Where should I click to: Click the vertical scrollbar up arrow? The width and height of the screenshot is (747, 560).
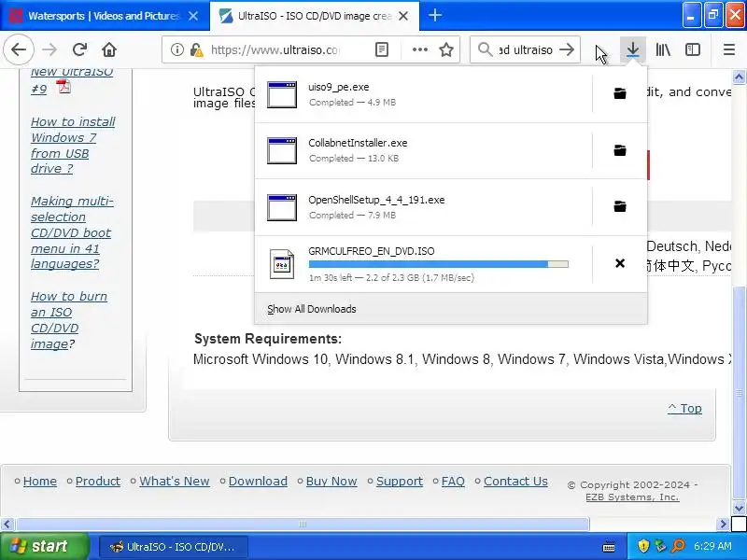click(739, 77)
